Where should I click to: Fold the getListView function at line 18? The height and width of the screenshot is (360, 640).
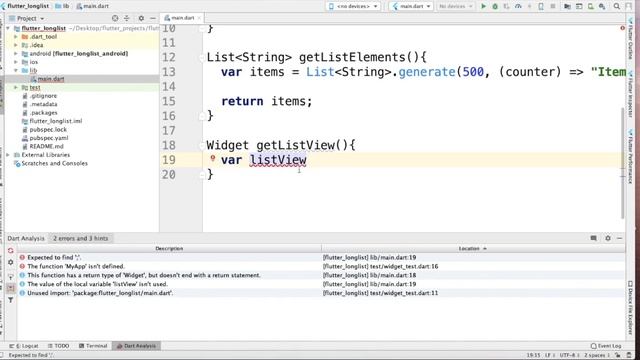202,145
